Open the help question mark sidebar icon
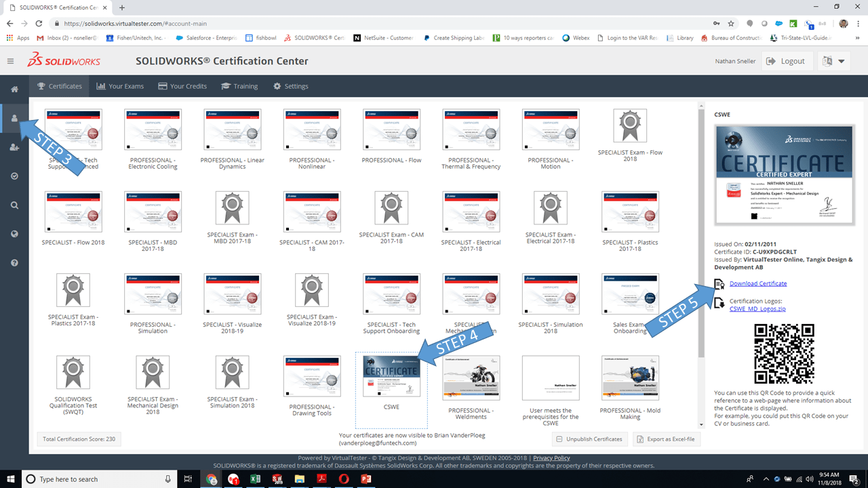The height and width of the screenshot is (488, 868). click(14, 262)
